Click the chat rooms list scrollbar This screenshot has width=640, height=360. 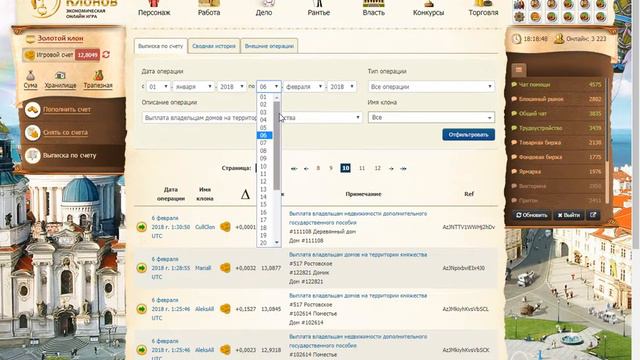[607, 141]
